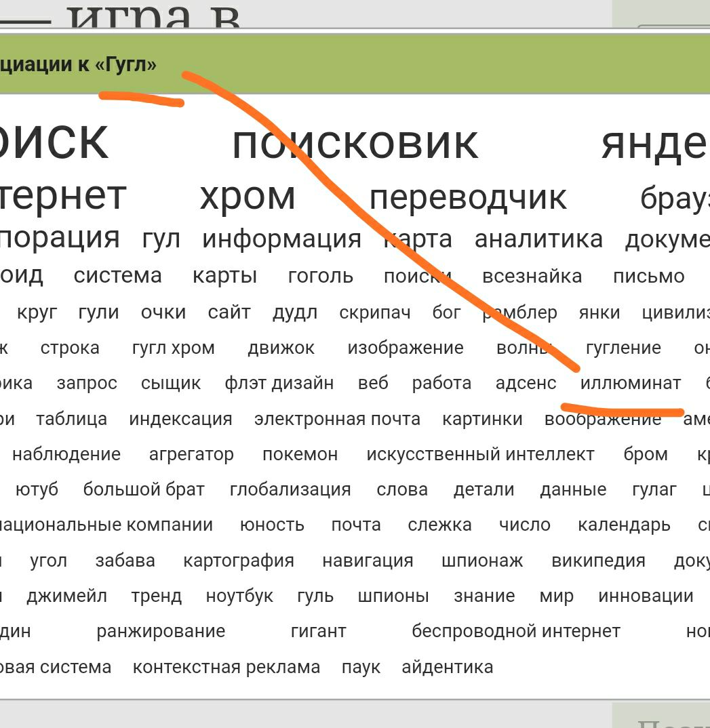Click the association «гули»
Screen dimensions: 710x728
98,313
